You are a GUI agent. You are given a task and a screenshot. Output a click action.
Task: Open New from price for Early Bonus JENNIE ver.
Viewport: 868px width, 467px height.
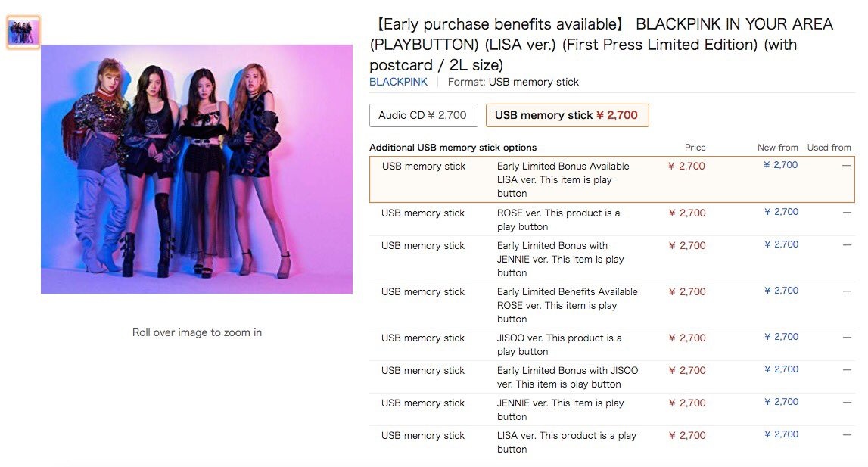click(781, 244)
